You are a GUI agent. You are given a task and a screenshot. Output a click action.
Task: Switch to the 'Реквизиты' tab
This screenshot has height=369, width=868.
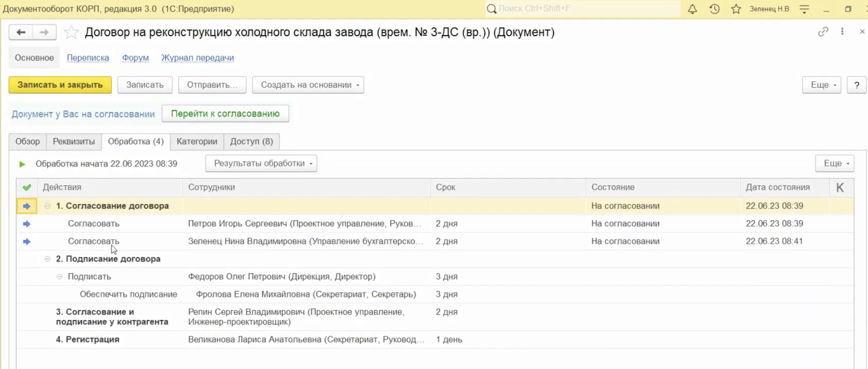(74, 141)
